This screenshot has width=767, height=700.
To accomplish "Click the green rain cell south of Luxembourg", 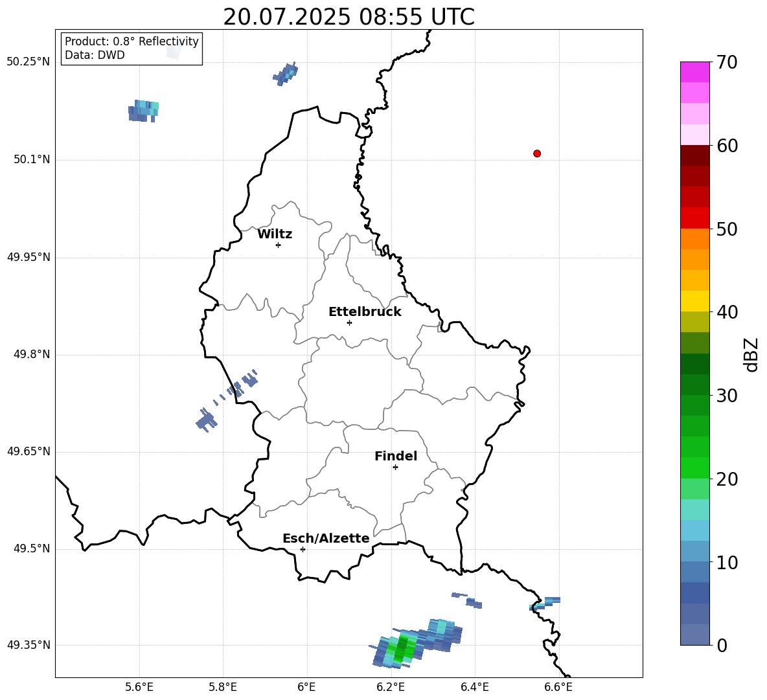I will (x=401, y=648).
